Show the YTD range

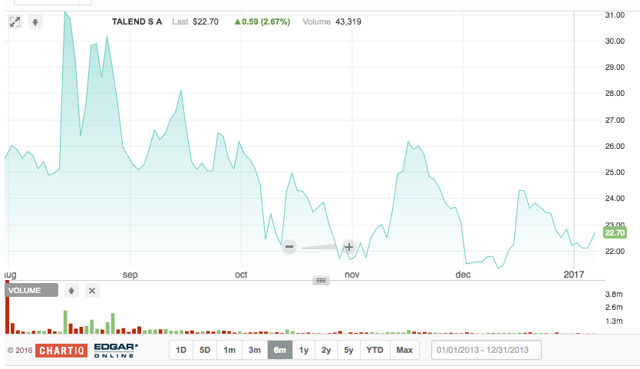click(375, 350)
